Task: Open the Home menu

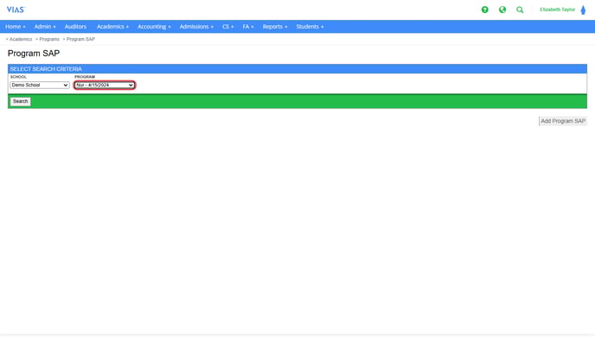Action: (x=16, y=27)
